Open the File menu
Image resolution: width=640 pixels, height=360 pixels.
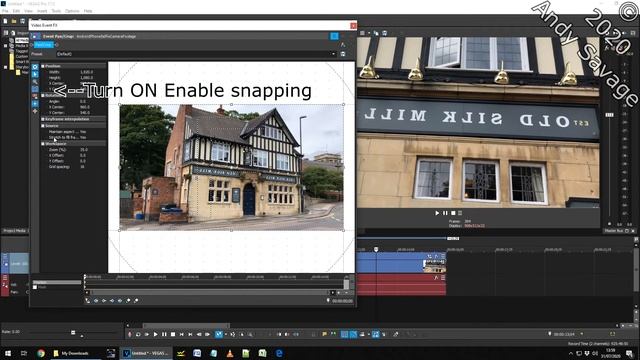[5, 11]
